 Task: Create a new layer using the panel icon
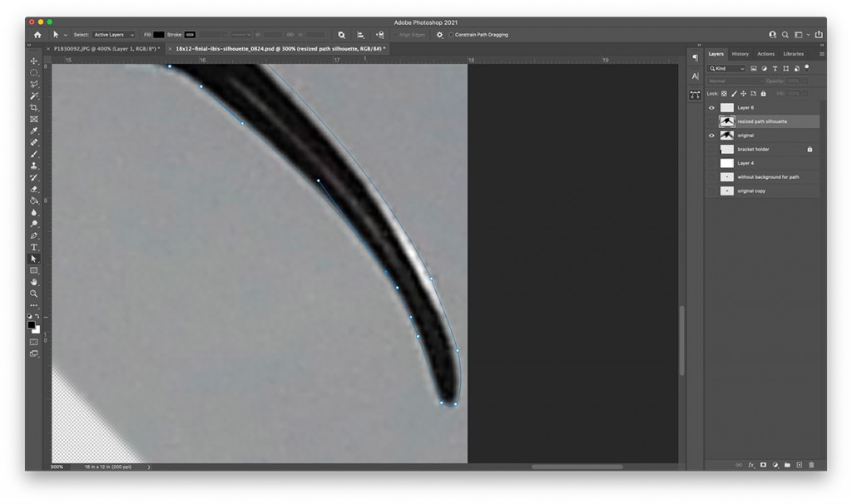[799, 465]
